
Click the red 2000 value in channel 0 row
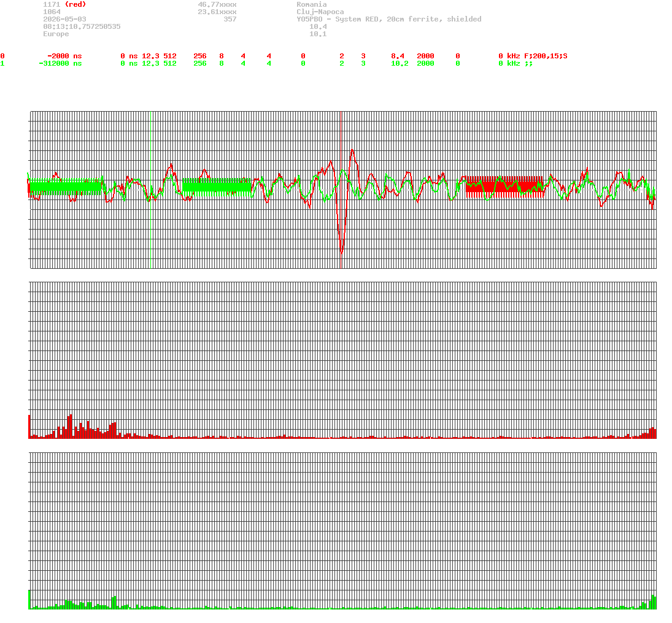tap(425, 56)
